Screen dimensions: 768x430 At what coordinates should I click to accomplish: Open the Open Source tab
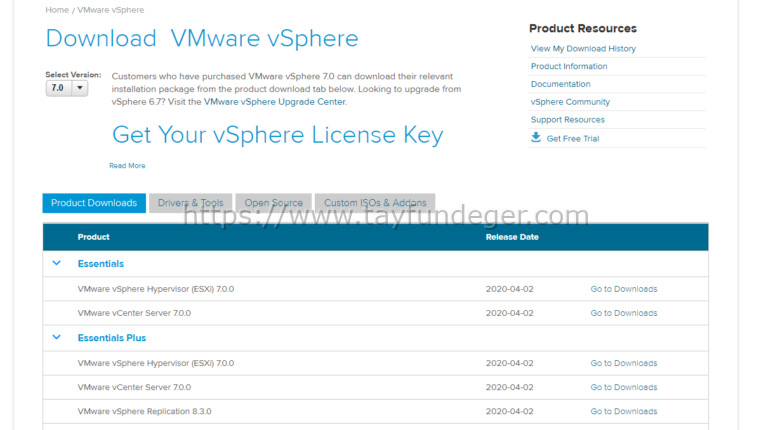pos(274,203)
